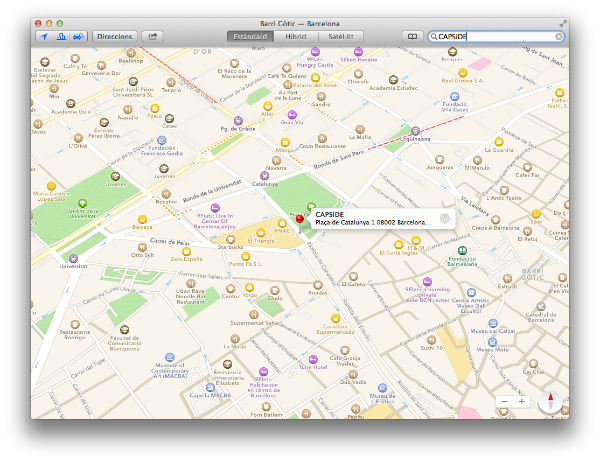This screenshot has width=600, height=462.
Task: Toggle fullscreen with the window arrows
Action: coord(562,24)
